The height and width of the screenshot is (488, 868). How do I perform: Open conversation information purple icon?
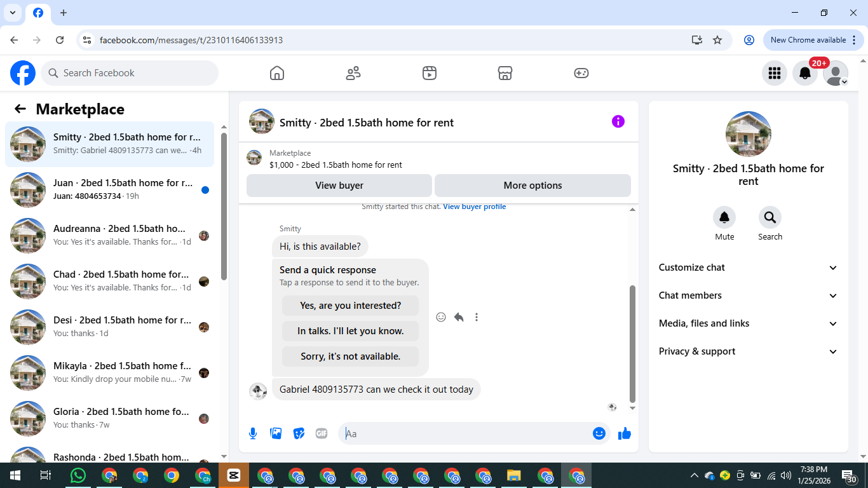[x=618, y=121]
